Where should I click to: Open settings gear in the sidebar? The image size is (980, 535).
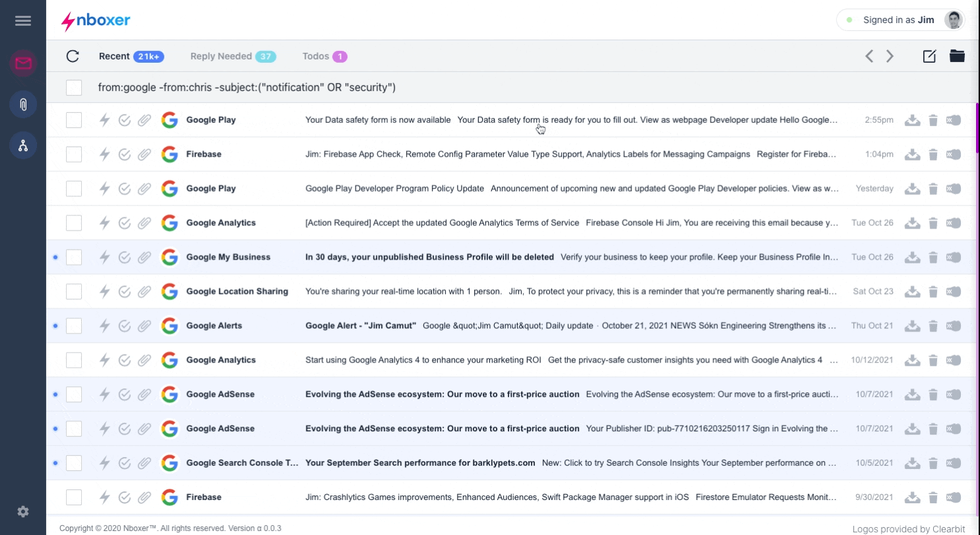pyautogui.click(x=23, y=511)
